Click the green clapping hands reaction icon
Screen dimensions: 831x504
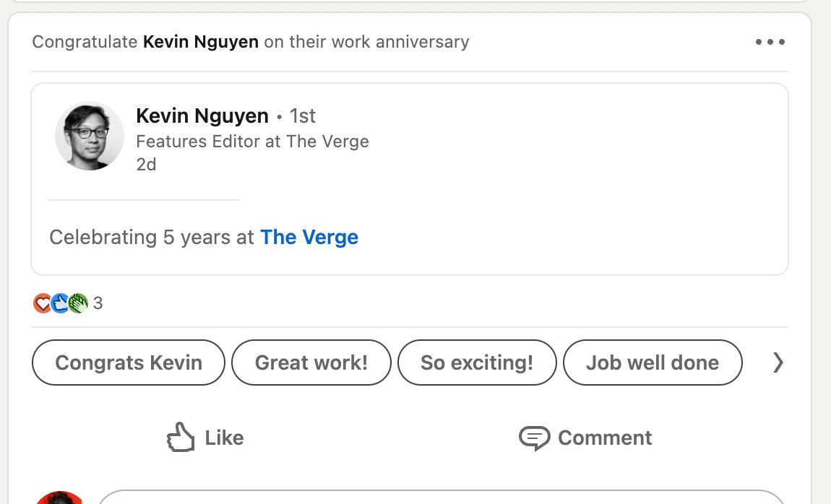pyautogui.click(x=78, y=303)
